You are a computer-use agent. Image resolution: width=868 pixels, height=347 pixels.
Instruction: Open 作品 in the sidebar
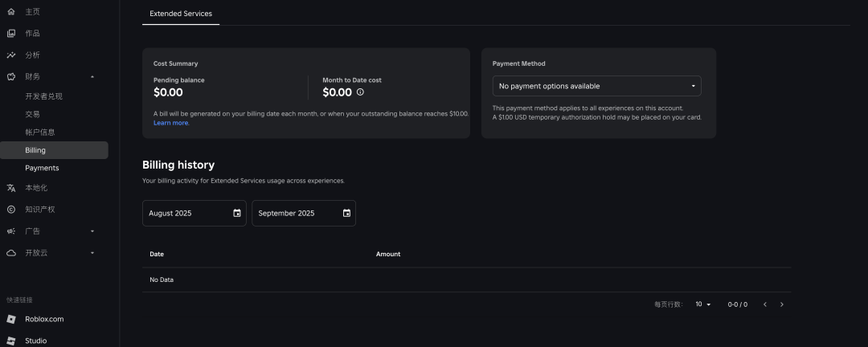32,33
